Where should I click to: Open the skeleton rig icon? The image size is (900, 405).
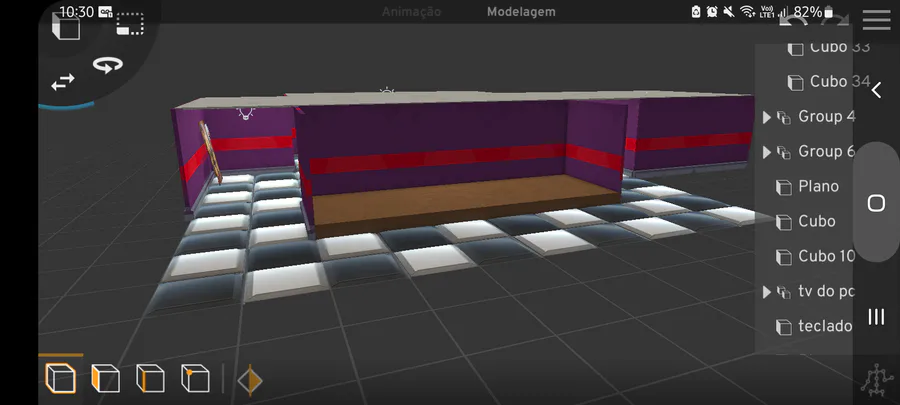click(x=877, y=379)
